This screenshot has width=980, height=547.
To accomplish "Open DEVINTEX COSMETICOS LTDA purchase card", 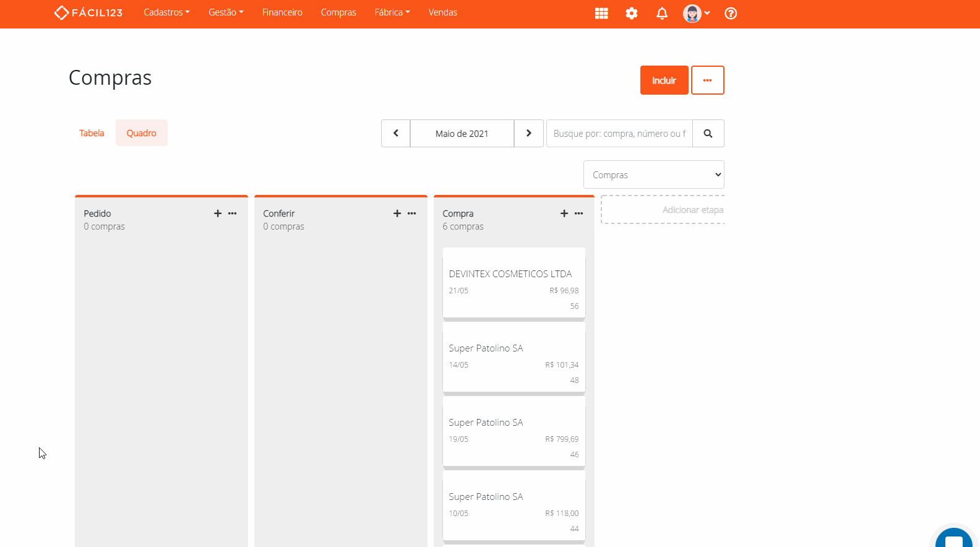I will 514,283.
